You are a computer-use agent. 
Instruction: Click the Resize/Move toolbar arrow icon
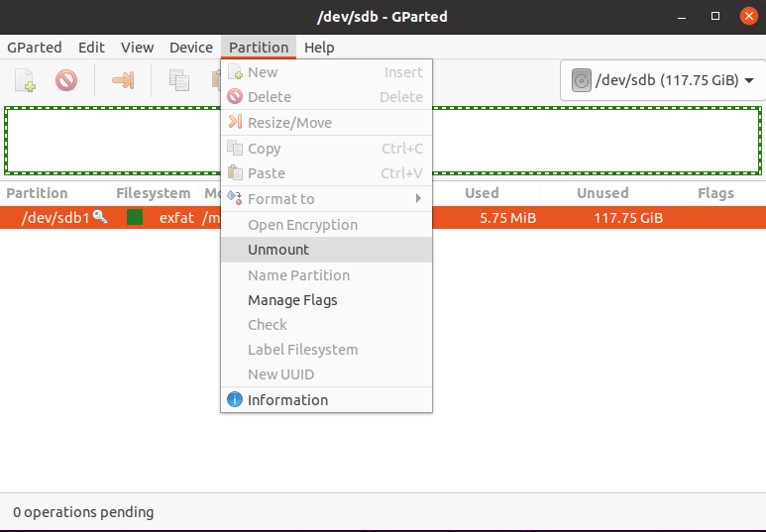tap(123, 80)
